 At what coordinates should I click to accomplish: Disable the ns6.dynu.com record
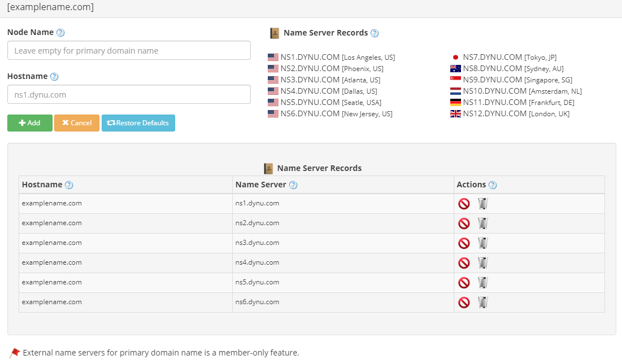pos(464,302)
